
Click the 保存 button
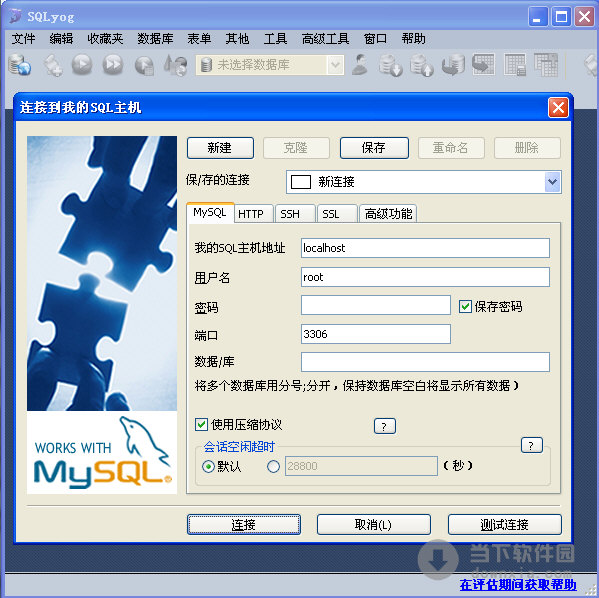click(374, 148)
